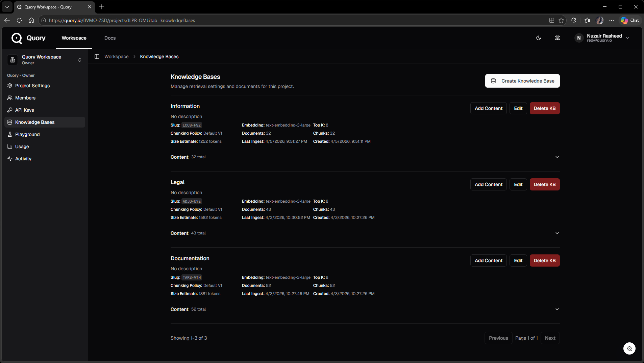Viewport: 644px width, 363px height.
Task: Open API Keys section
Action: click(45, 110)
